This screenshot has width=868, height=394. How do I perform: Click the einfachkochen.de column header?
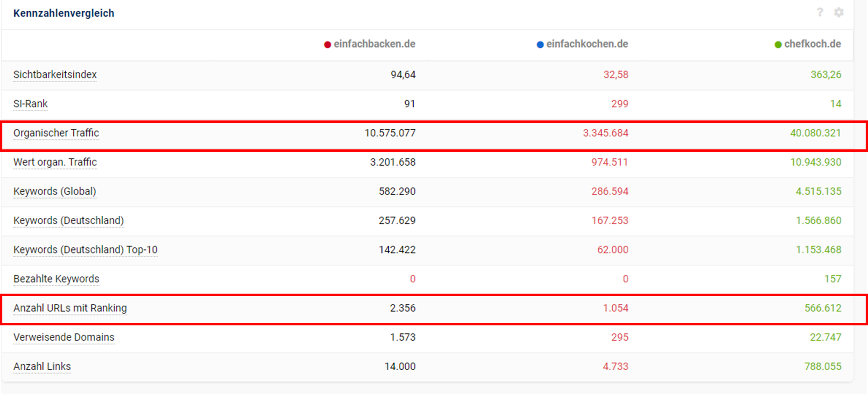[x=587, y=44]
